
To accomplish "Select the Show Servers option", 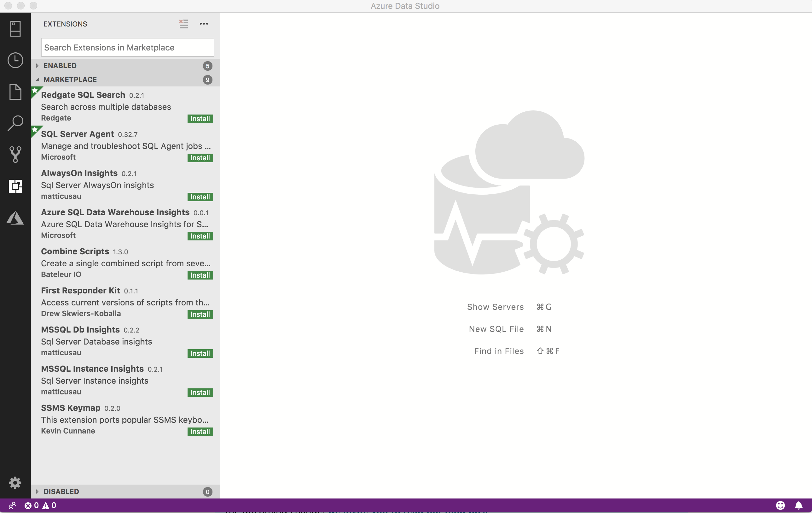I will pos(495,307).
